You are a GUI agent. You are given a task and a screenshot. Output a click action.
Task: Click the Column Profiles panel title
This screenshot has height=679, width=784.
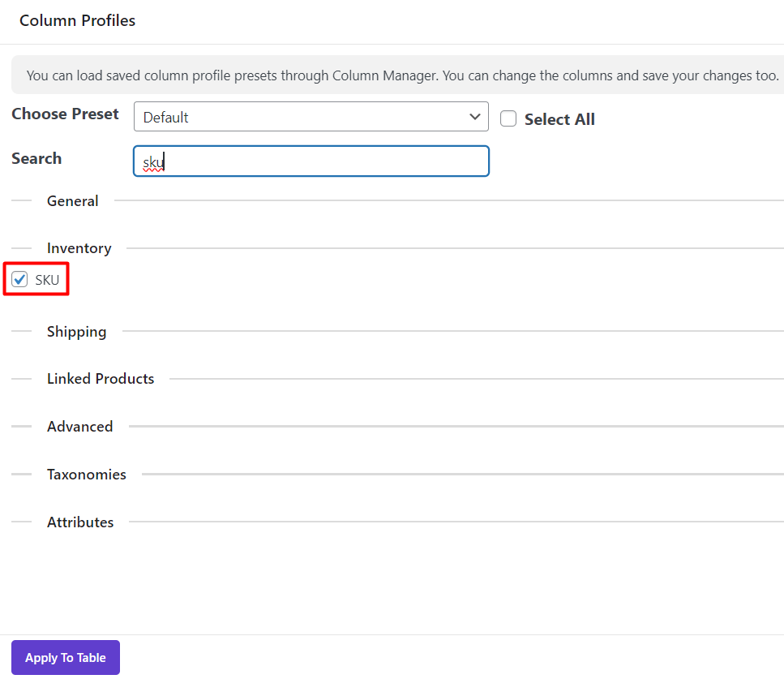[x=78, y=21]
